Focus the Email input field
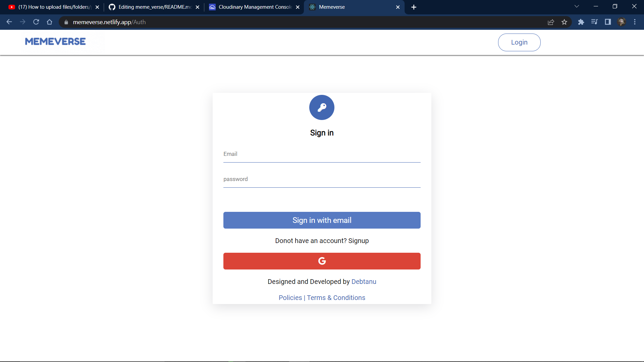 [322, 155]
